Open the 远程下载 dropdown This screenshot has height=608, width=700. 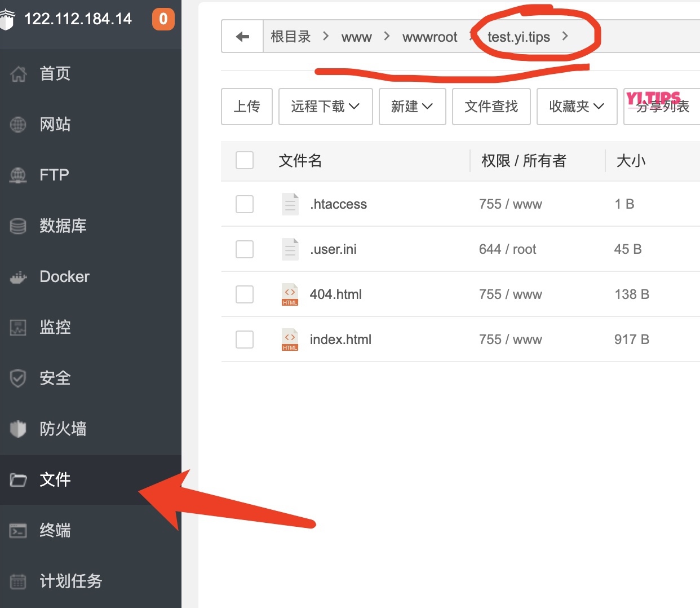click(x=326, y=107)
